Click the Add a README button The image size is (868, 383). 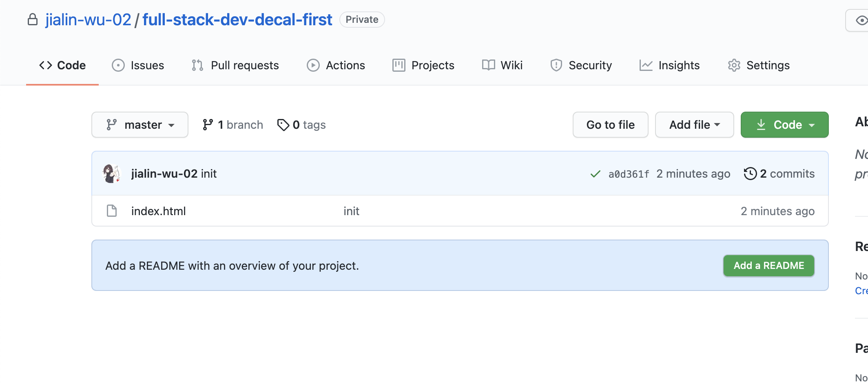(769, 266)
